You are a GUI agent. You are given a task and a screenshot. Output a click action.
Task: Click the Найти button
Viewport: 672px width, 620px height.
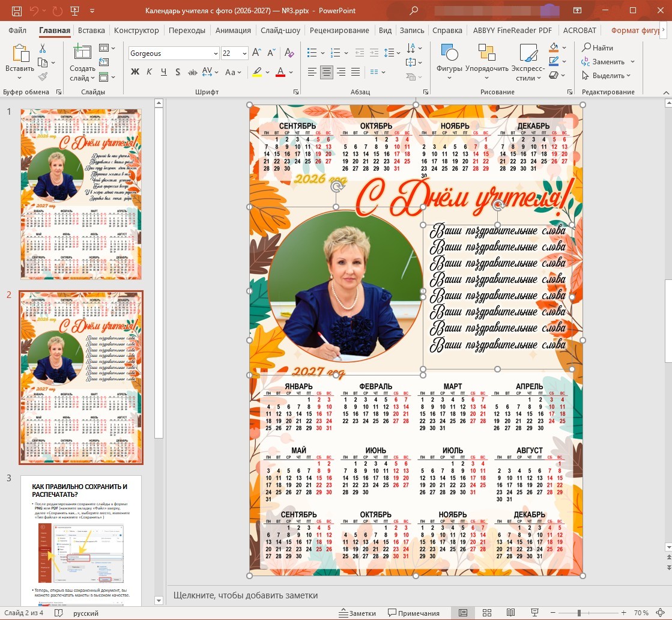598,47
